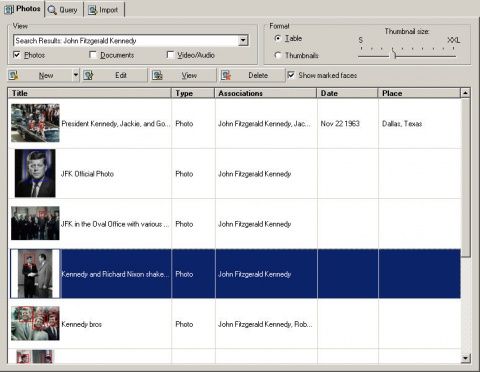The height and width of the screenshot is (372, 480).
Task: Select the Table format radio button
Action: pos(277,38)
